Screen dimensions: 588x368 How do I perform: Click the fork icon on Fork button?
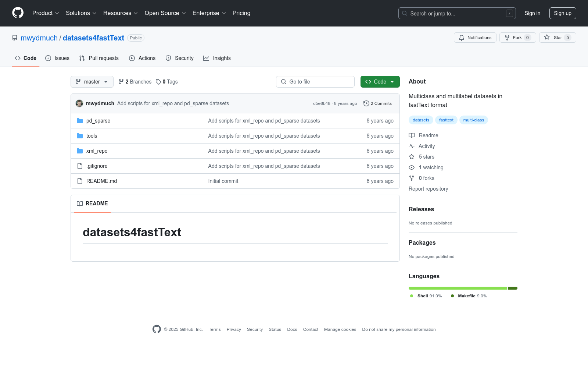tap(507, 38)
